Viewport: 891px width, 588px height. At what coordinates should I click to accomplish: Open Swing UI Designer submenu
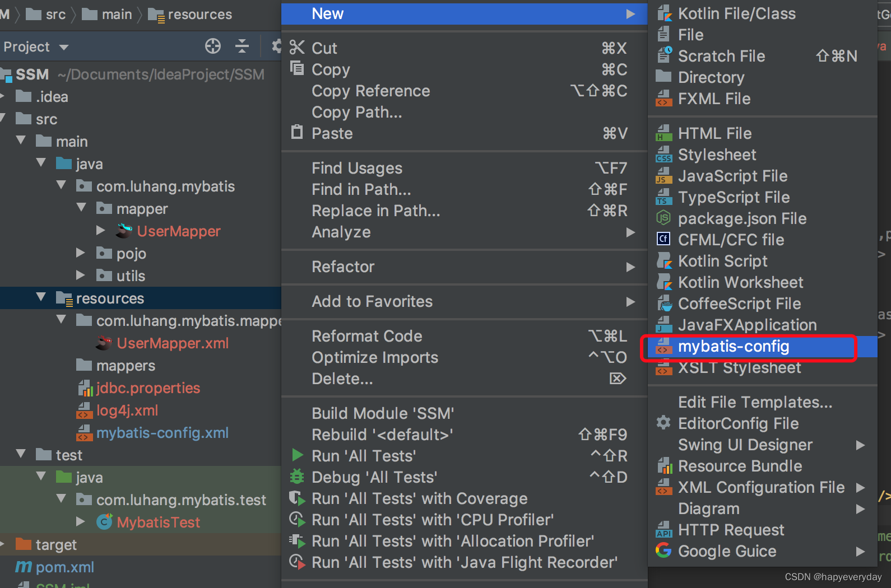[x=762, y=445]
